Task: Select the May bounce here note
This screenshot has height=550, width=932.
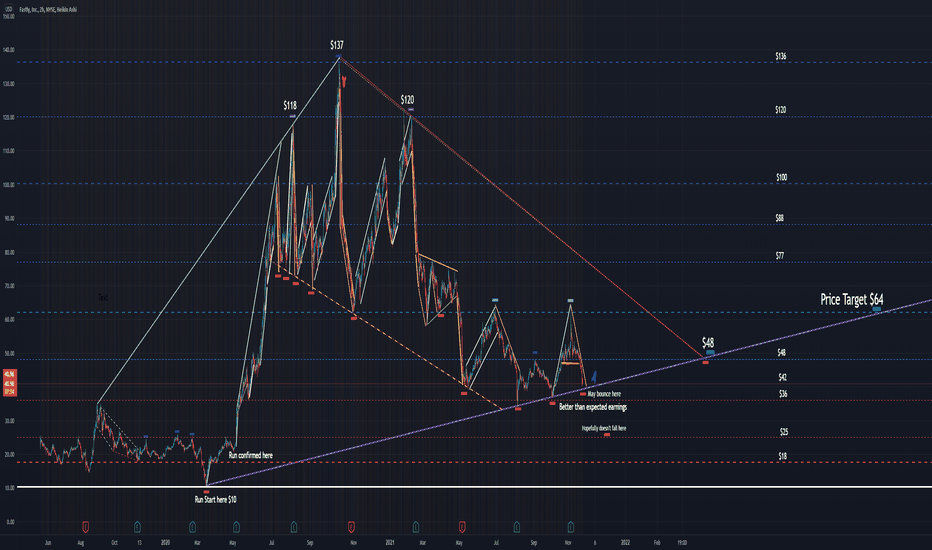Action: pyautogui.click(x=604, y=394)
